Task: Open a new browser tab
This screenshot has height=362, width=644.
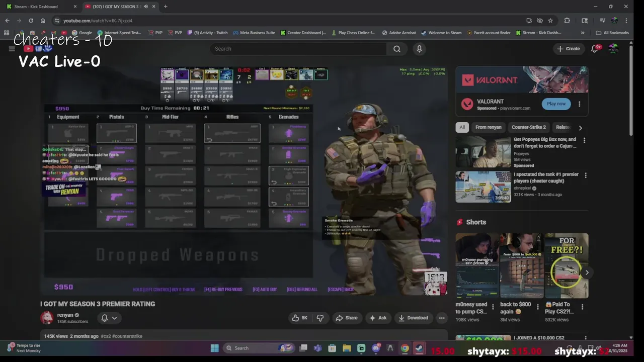Action: (x=166, y=7)
